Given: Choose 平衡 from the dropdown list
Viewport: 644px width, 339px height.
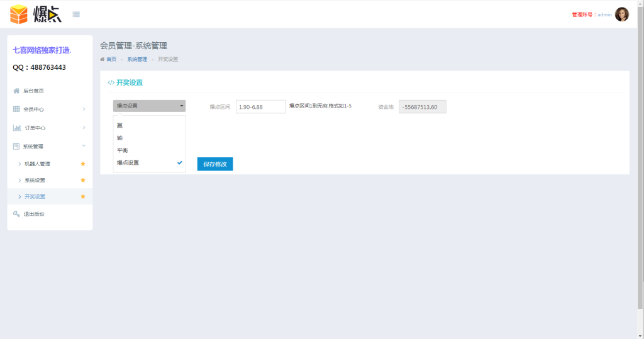Looking at the screenshot, I should [x=149, y=150].
